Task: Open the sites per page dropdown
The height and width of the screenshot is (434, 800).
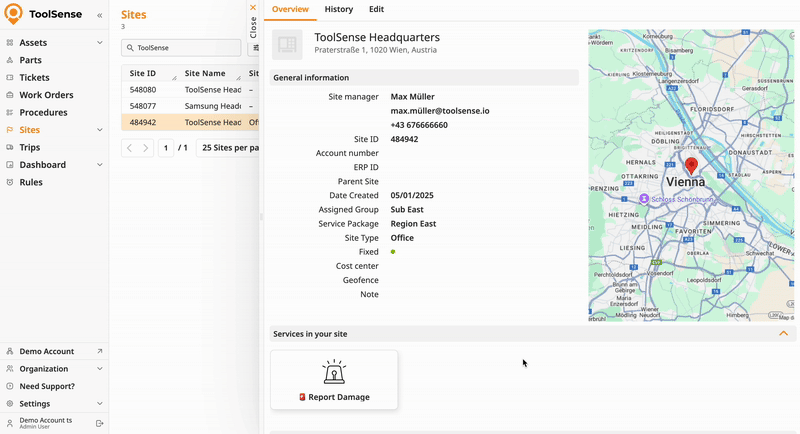Action: tap(228, 148)
